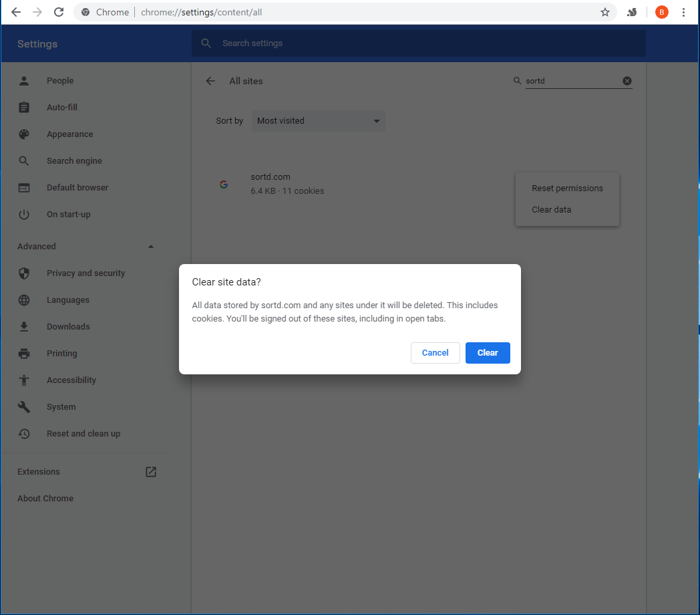Clear the sortd search with the X icon
The width and height of the screenshot is (700, 615).
pos(627,81)
